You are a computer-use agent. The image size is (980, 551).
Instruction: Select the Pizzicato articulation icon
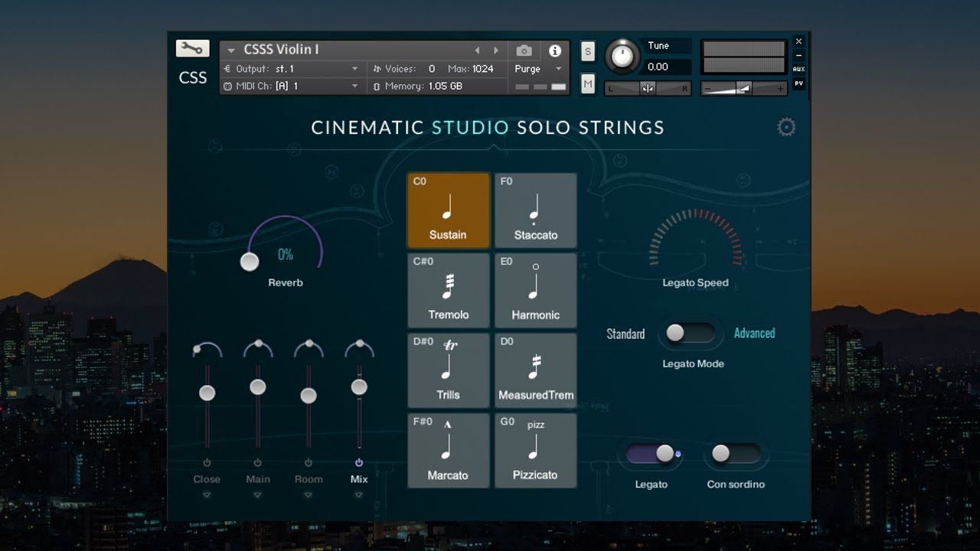tap(535, 451)
